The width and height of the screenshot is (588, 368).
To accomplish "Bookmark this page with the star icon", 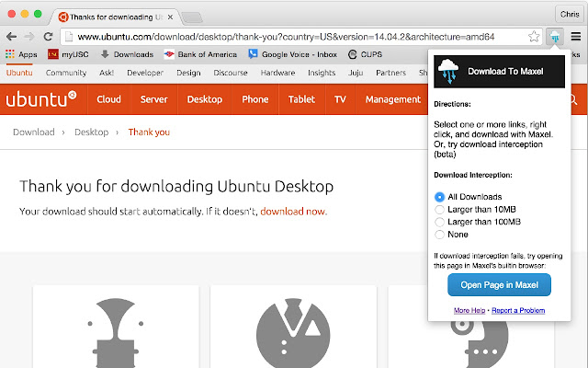I will coord(534,37).
